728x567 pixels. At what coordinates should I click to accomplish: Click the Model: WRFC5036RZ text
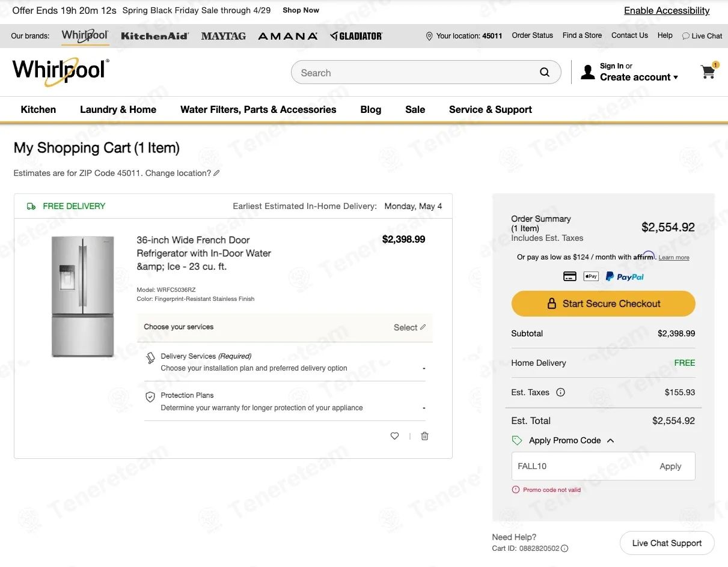coord(166,290)
